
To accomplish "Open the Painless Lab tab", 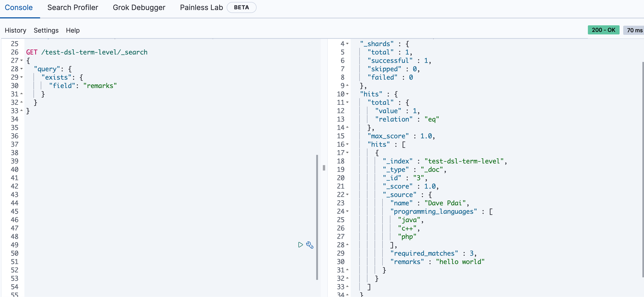I will (x=201, y=7).
